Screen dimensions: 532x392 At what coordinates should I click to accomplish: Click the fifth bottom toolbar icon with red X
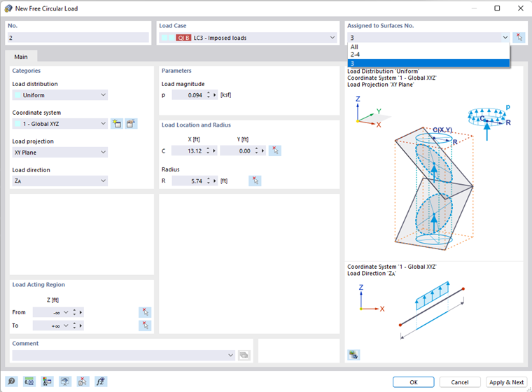click(83, 381)
